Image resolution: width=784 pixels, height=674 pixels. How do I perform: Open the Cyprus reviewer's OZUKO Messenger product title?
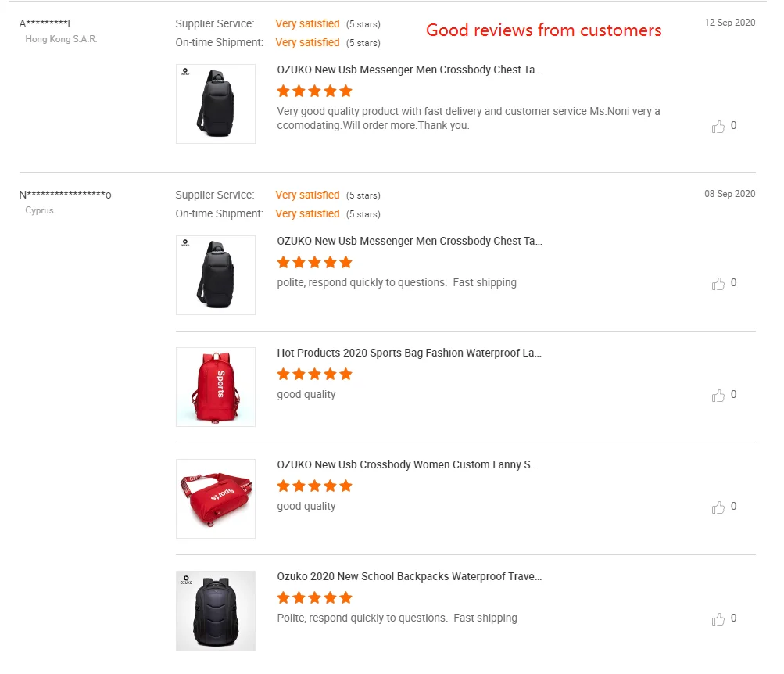(x=409, y=241)
